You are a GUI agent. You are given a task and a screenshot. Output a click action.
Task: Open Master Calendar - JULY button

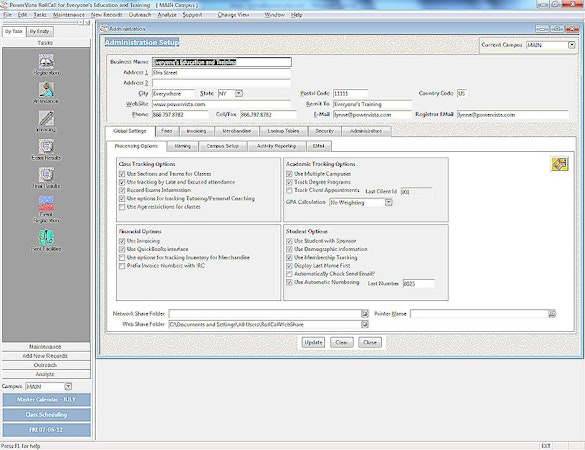(x=46, y=400)
